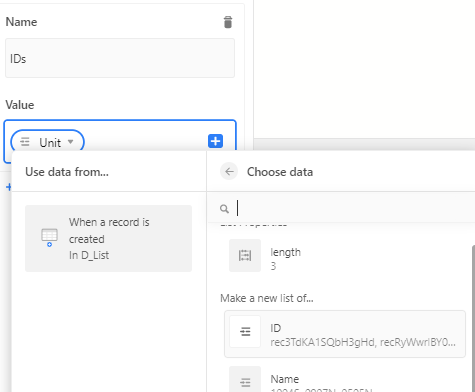Click the Name field list icon
Image resolution: width=475 pixels, height=392 pixels.
[x=245, y=380]
